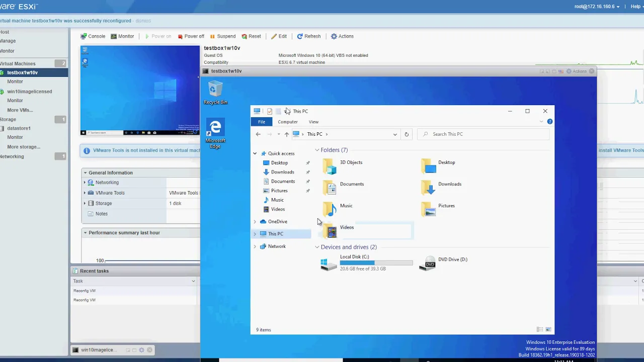644x362 pixels.
Task: Open Explorer help question mark icon
Action: pyautogui.click(x=550, y=122)
